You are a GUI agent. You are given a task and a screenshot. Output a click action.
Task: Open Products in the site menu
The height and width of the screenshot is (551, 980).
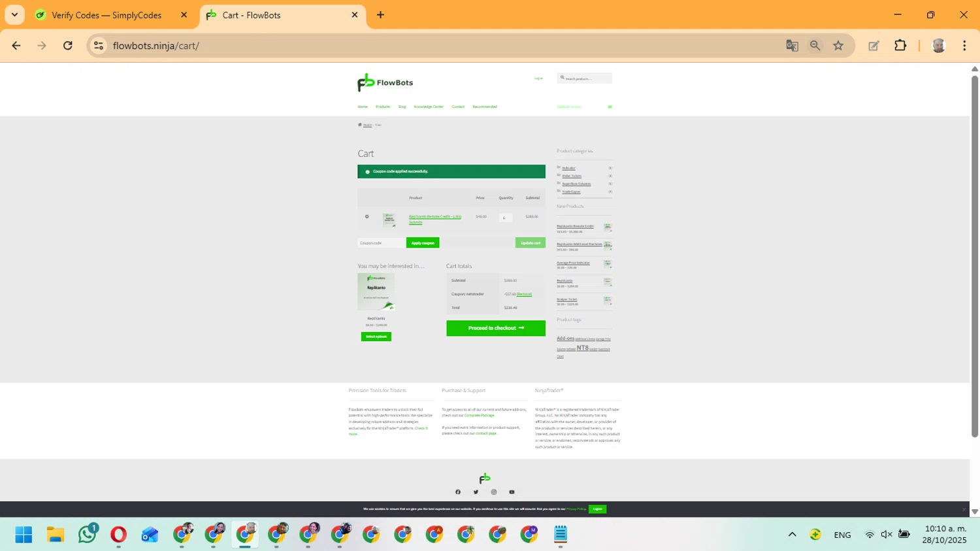point(383,107)
